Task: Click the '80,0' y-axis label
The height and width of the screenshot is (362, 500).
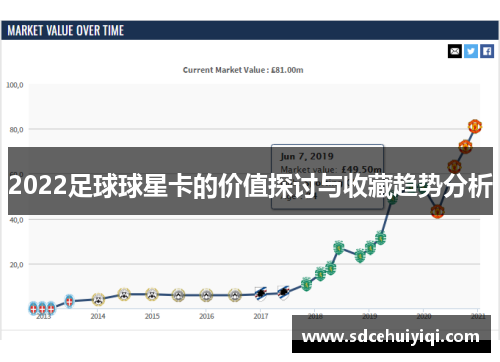Action: point(16,130)
